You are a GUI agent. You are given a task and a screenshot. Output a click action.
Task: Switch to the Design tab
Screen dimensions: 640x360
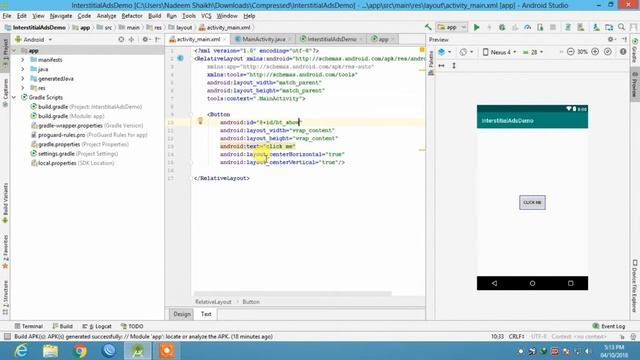[x=182, y=314]
